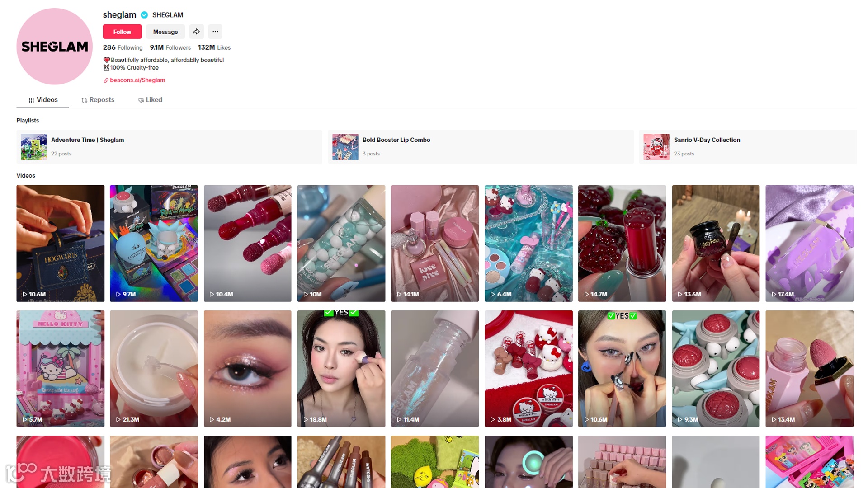Switch to the Liked tab
Viewport: 868px width, 488px height.
point(150,100)
